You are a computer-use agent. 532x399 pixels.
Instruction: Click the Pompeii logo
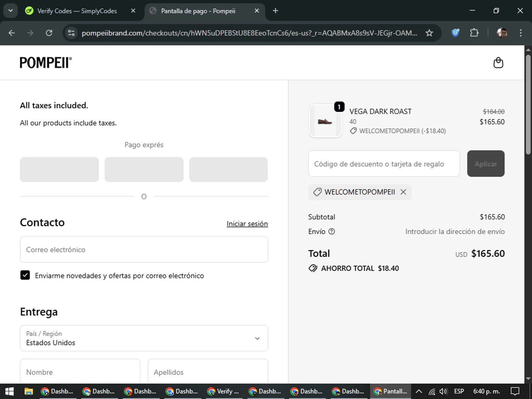click(x=46, y=63)
